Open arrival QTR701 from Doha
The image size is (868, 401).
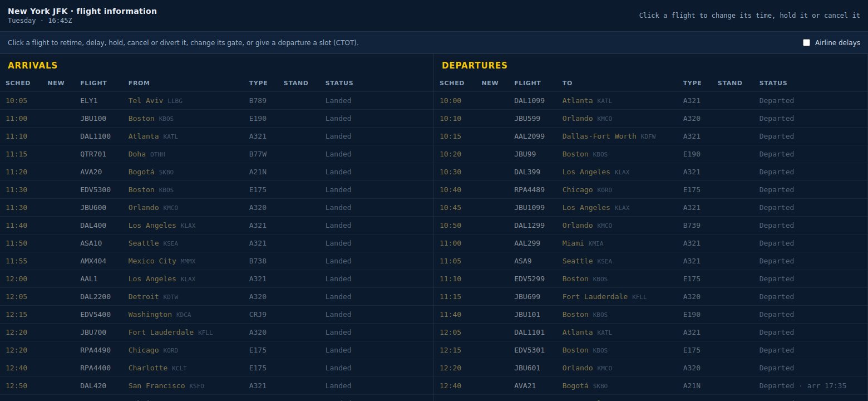point(216,154)
